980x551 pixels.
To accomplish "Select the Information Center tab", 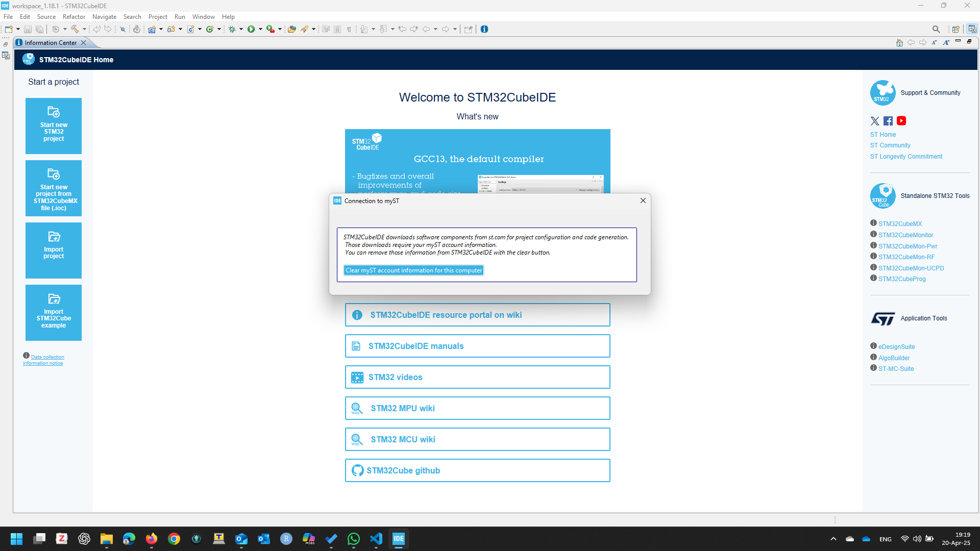I will pos(51,43).
